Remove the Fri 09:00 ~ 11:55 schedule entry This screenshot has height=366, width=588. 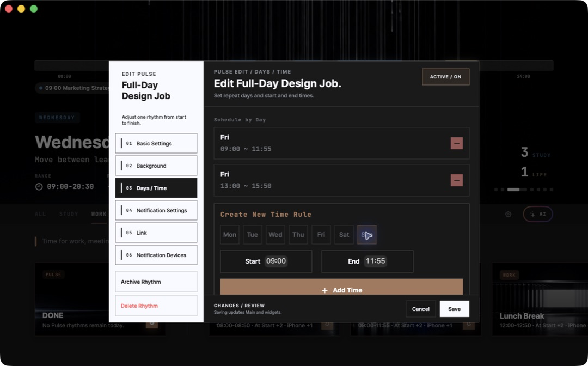[456, 143]
